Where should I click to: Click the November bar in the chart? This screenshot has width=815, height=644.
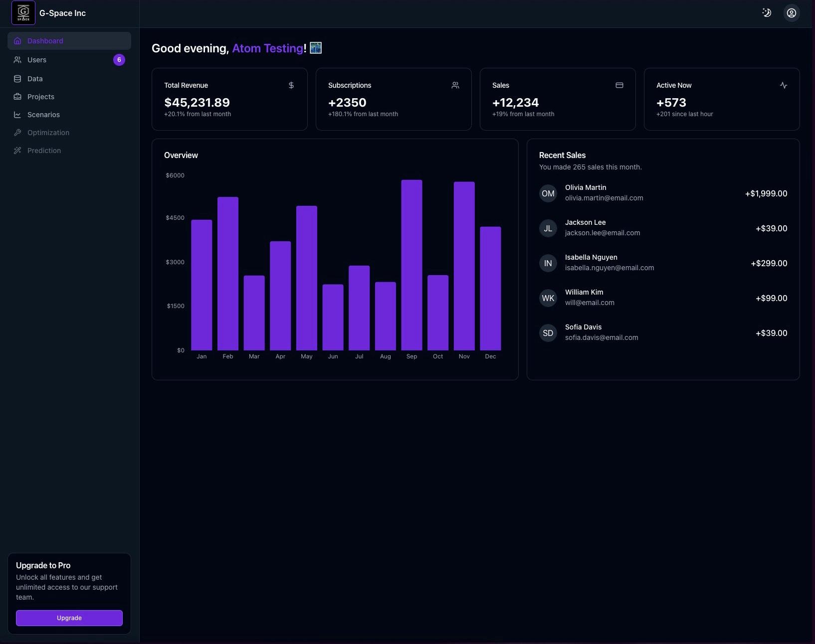click(464, 266)
